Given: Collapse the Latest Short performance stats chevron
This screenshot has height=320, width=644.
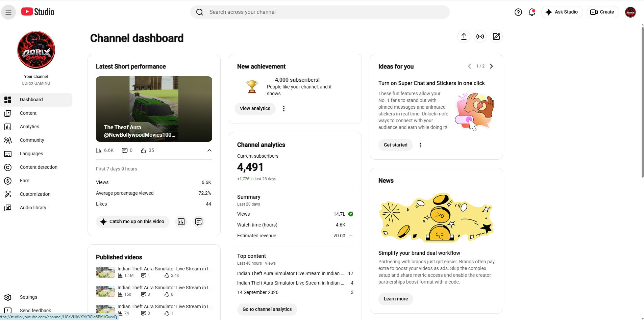Looking at the screenshot, I should 209,151.
